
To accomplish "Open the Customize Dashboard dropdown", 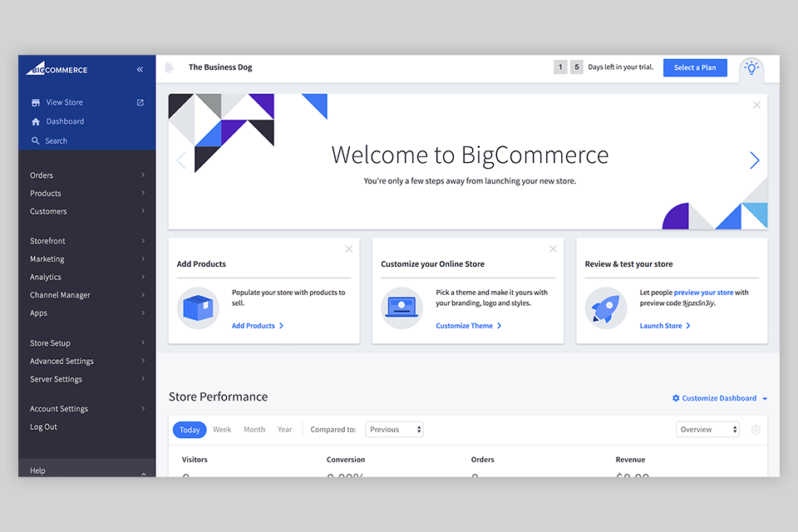I will click(720, 398).
